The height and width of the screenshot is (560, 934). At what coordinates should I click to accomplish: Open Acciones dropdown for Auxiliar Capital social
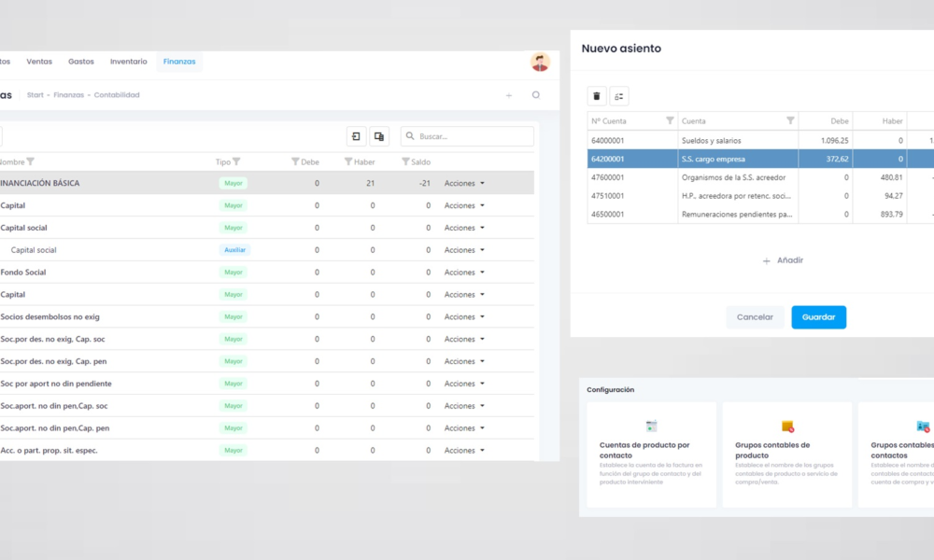464,250
